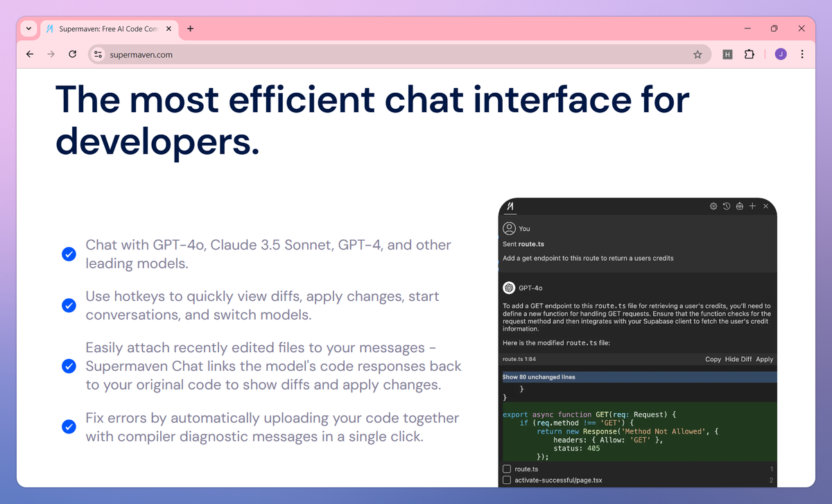Click 'Use hotkeys to quickly view diffs' text
Image resolution: width=832 pixels, height=504 pixels.
point(262,306)
